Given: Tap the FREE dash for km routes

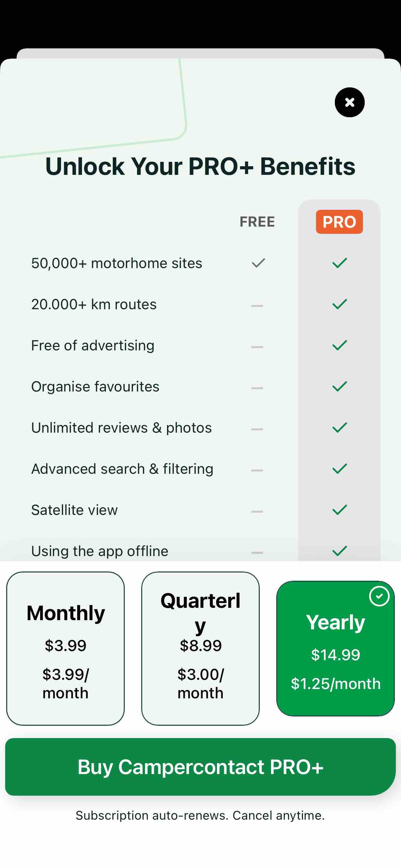Looking at the screenshot, I should tap(257, 305).
